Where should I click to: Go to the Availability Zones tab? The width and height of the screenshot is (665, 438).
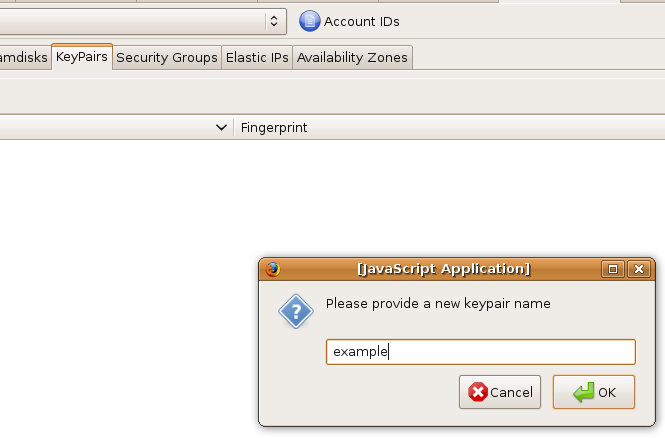[352, 58]
